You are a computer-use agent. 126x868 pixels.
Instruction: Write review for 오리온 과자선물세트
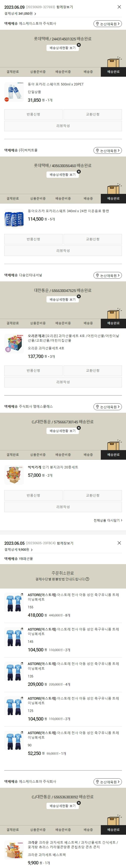(x=63, y=382)
